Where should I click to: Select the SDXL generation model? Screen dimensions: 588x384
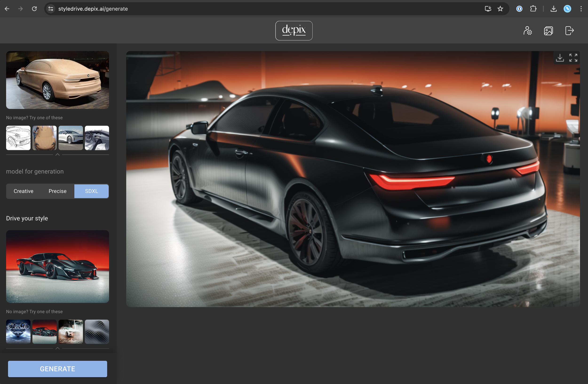point(91,191)
